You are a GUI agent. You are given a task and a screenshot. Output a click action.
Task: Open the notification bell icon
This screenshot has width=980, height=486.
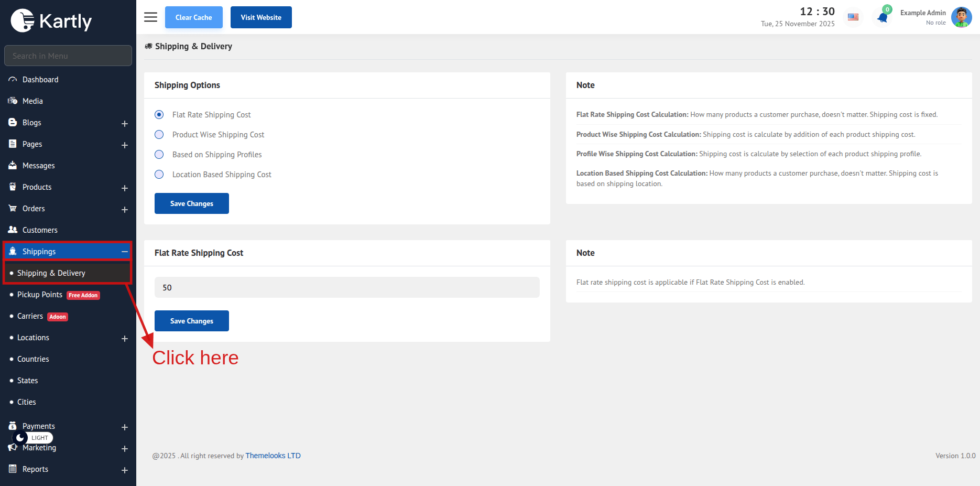tap(883, 18)
